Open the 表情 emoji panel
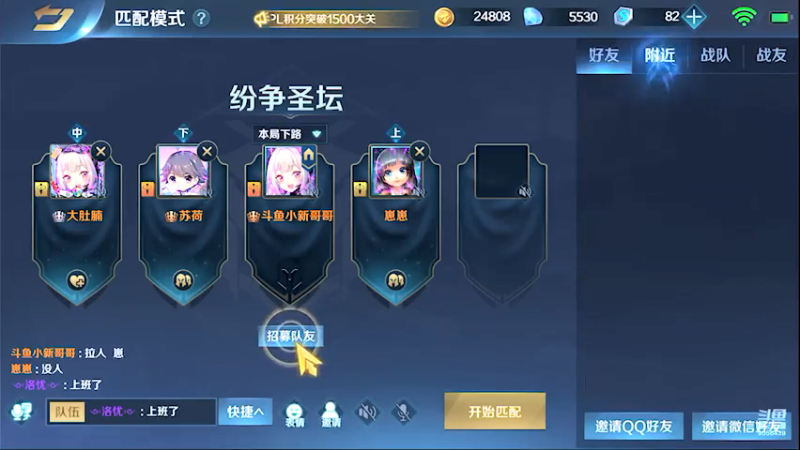 coord(294,415)
